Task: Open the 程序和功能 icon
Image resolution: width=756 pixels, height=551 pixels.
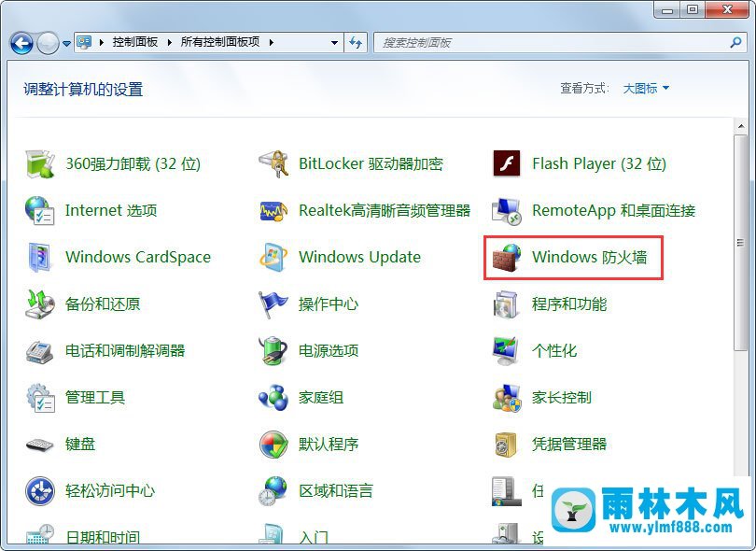Action: pyautogui.click(x=507, y=304)
